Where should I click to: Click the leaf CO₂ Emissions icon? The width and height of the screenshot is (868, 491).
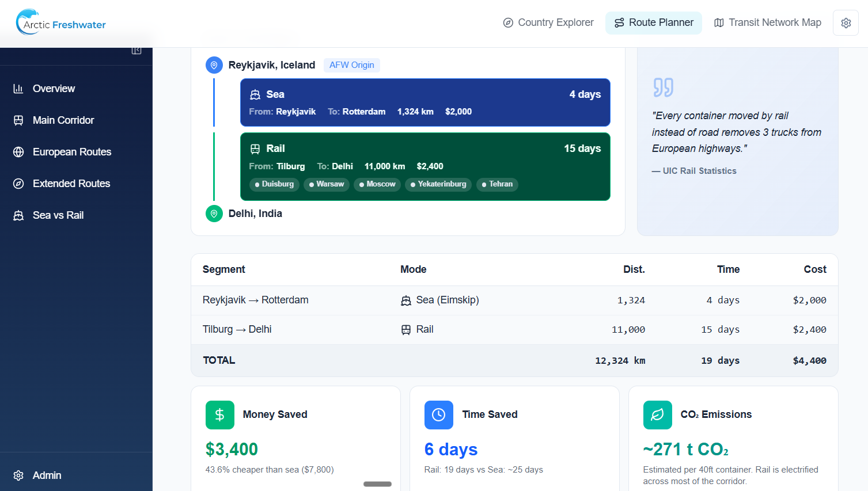[657, 415]
